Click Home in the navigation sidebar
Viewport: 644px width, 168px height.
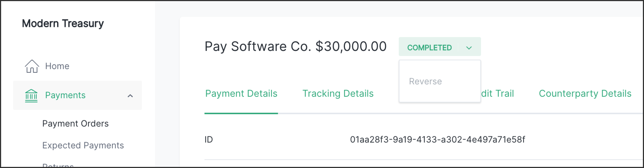[57, 66]
